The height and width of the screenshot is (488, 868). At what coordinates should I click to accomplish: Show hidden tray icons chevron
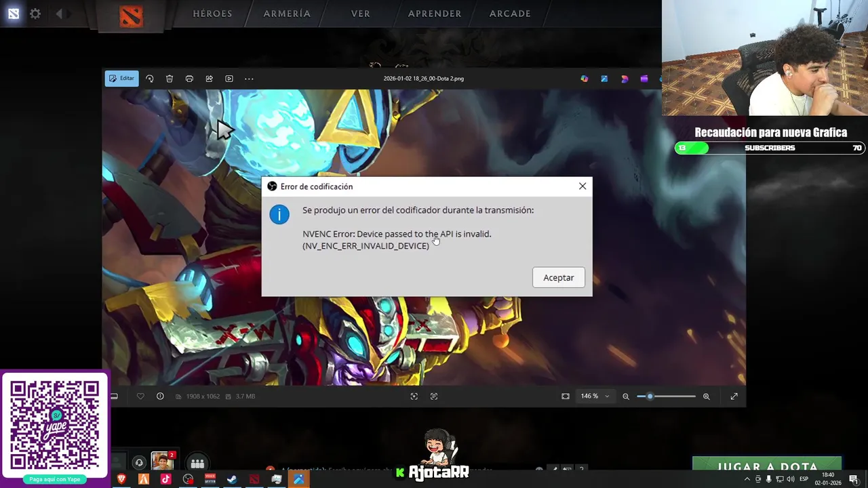[x=747, y=480]
